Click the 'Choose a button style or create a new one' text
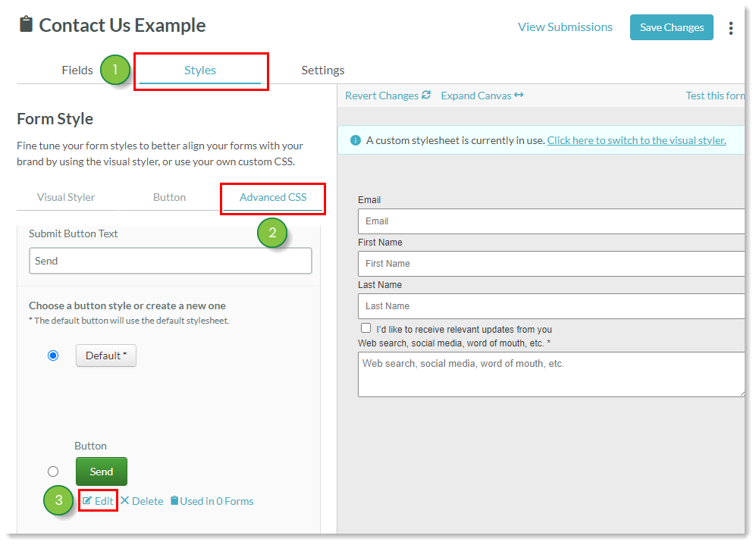This screenshot has height=545, width=756. click(127, 305)
